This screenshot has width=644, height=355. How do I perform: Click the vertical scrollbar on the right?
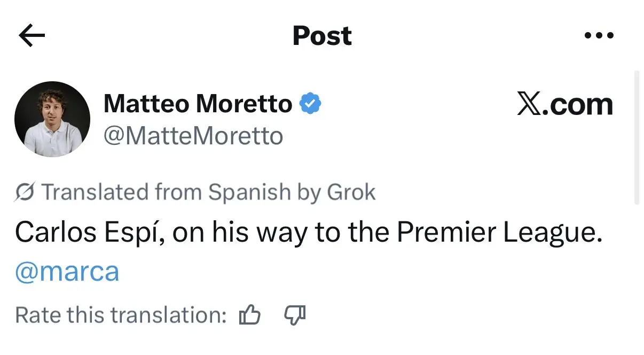click(x=636, y=137)
